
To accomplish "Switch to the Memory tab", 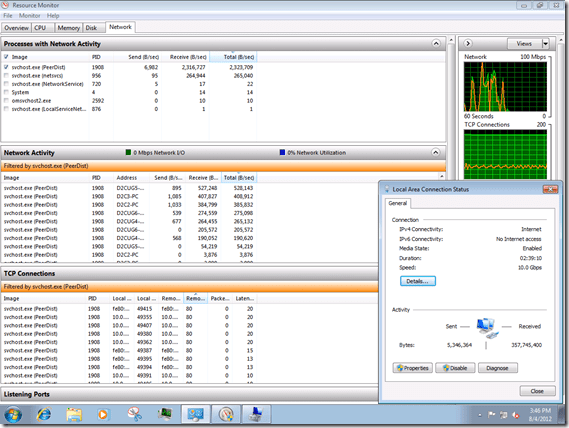I will coord(69,28).
